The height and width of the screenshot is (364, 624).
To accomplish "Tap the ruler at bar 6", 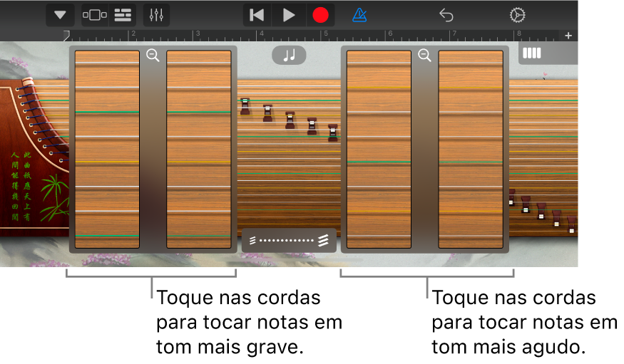I will pos(390,35).
